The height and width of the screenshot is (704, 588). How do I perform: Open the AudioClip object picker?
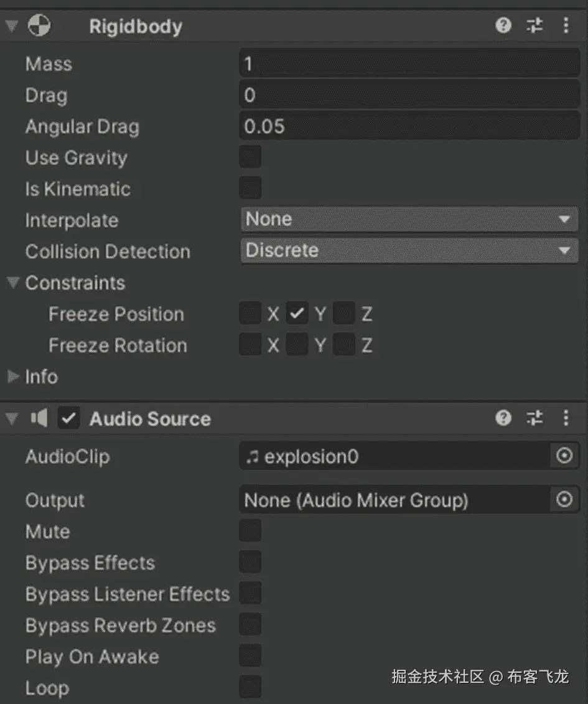(x=564, y=456)
